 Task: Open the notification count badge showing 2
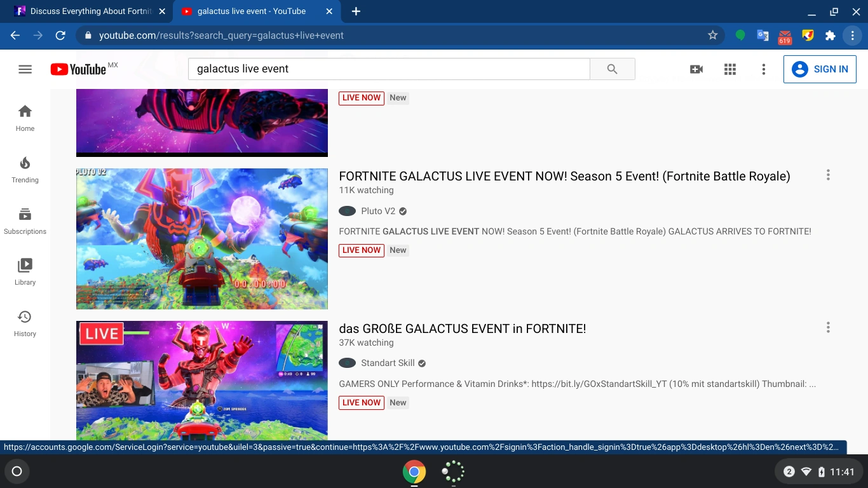point(789,471)
